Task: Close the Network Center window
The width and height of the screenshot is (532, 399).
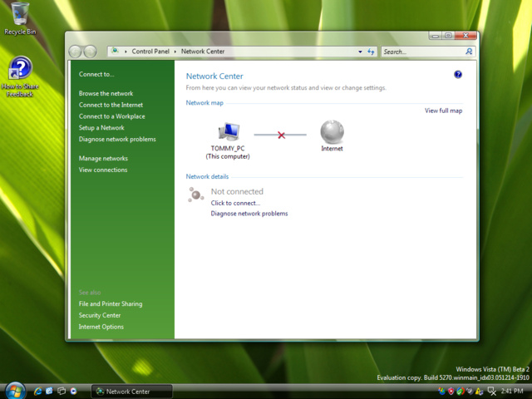Action: [x=465, y=35]
